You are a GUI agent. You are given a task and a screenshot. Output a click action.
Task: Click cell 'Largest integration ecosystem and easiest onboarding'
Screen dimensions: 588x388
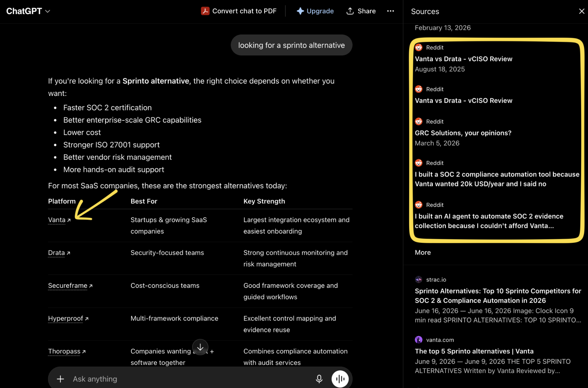296,225
